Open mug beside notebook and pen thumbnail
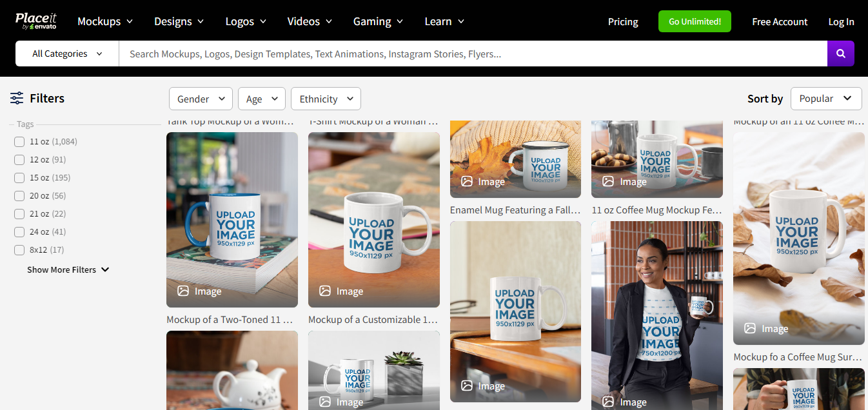Image resolution: width=868 pixels, height=410 pixels. [374, 219]
